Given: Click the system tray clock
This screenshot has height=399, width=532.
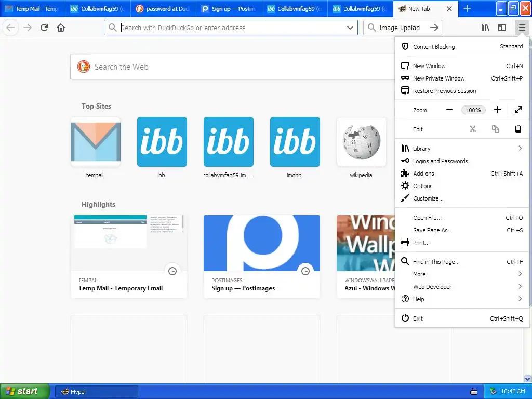Looking at the screenshot, I should tap(513, 391).
